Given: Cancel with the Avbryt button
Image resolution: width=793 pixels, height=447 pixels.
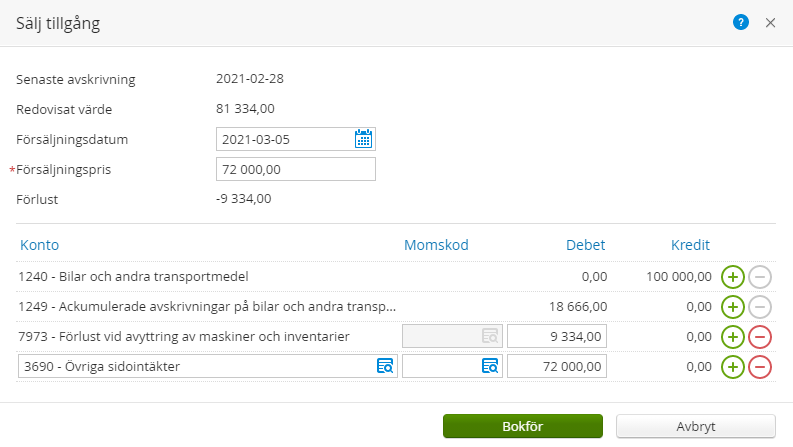Looking at the screenshot, I should pos(696,426).
